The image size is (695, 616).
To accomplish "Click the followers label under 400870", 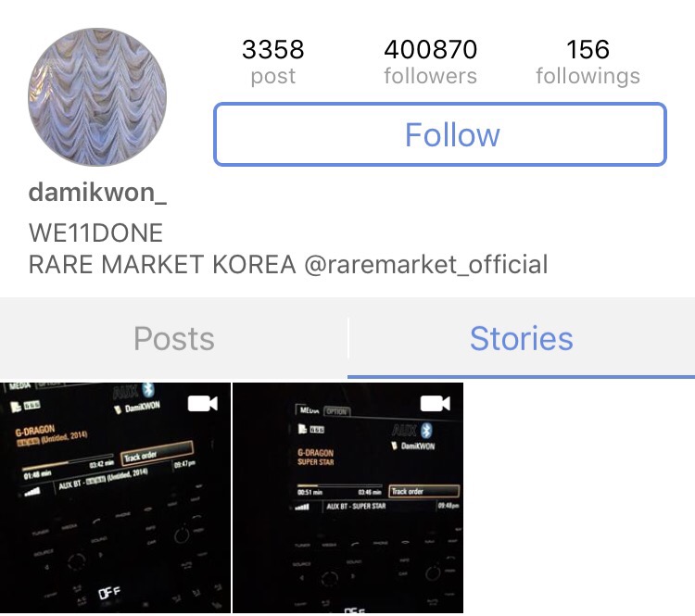I will pos(430,76).
